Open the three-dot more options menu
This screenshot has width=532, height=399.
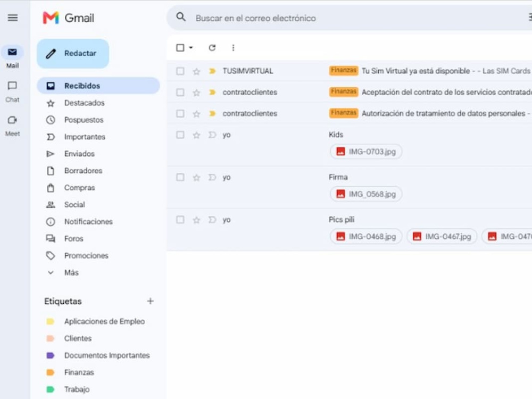coord(233,48)
